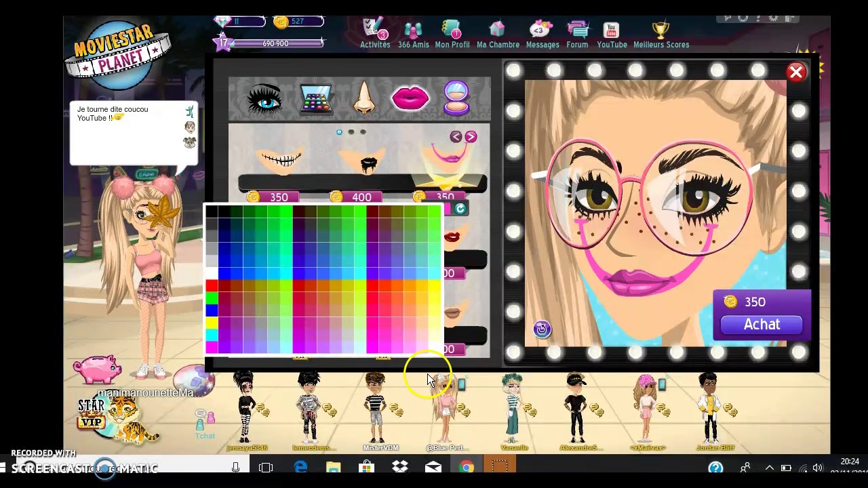Select the third page indicator dot
This screenshot has height=488, width=868.
click(x=363, y=132)
